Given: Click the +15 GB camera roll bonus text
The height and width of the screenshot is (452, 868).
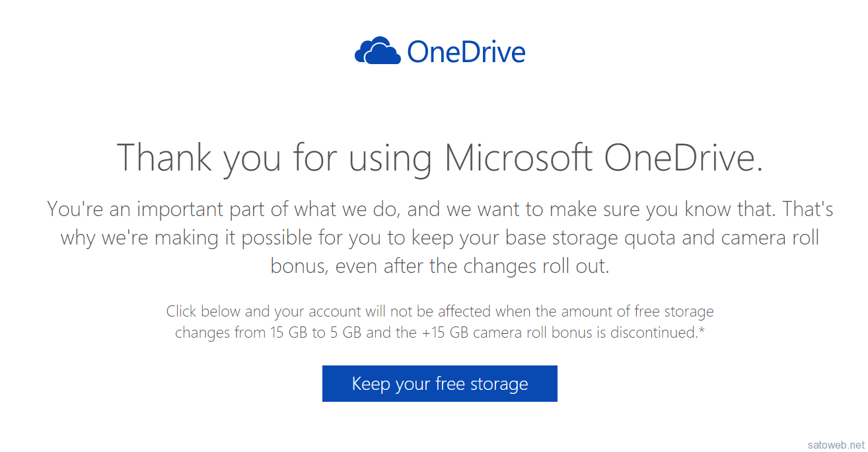Looking at the screenshot, I should pos(506,332).
